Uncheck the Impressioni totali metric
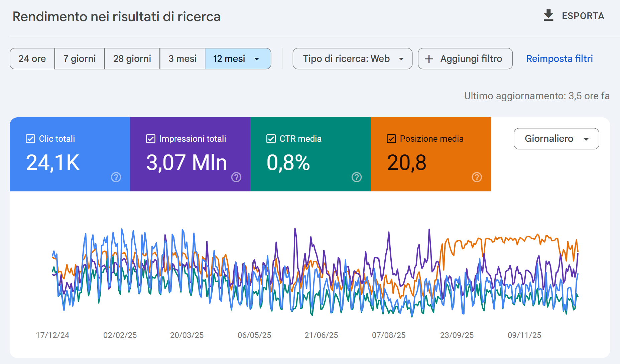This screenshot has height=364, width=620. point(150,138)
